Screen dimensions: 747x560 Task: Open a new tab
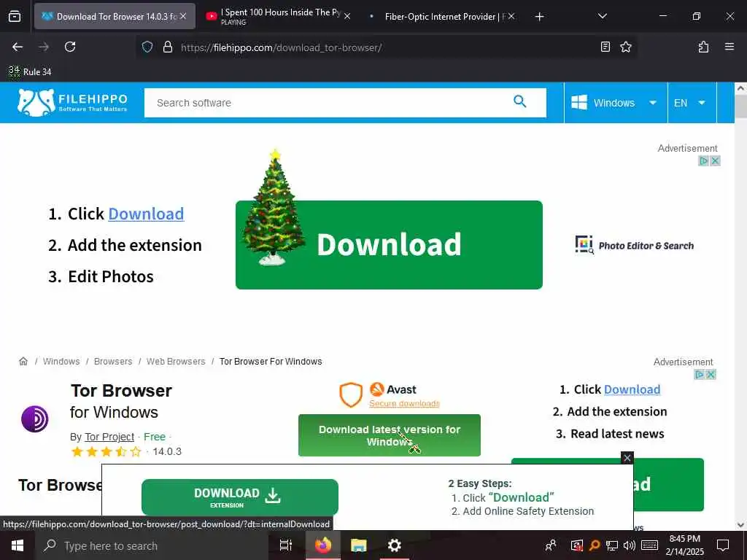tap(539, 17)
